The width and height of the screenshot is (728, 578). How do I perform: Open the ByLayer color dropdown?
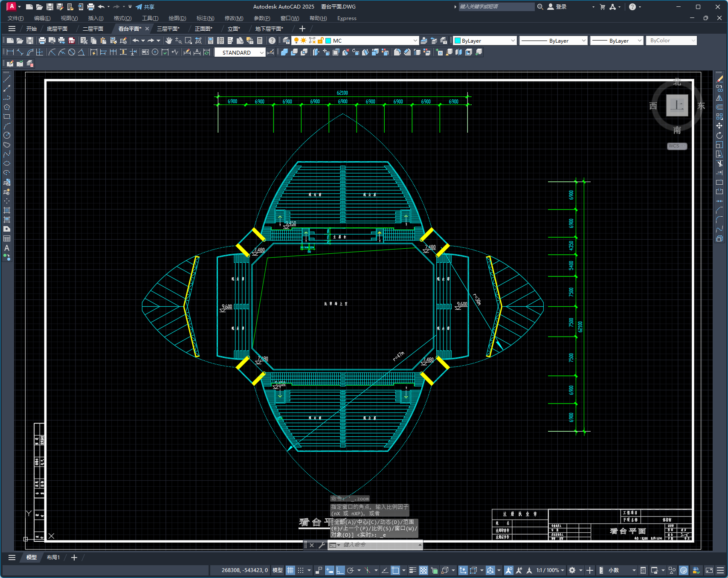click(513, 41)
